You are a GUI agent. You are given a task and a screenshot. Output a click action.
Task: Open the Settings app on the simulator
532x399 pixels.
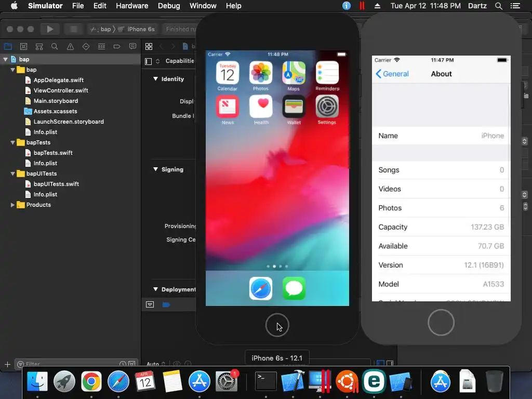(x=327, y=106)
